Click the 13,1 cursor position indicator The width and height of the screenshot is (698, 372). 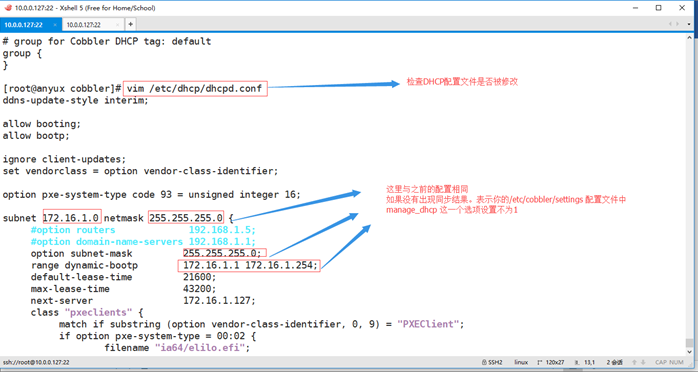pos(589,362)
